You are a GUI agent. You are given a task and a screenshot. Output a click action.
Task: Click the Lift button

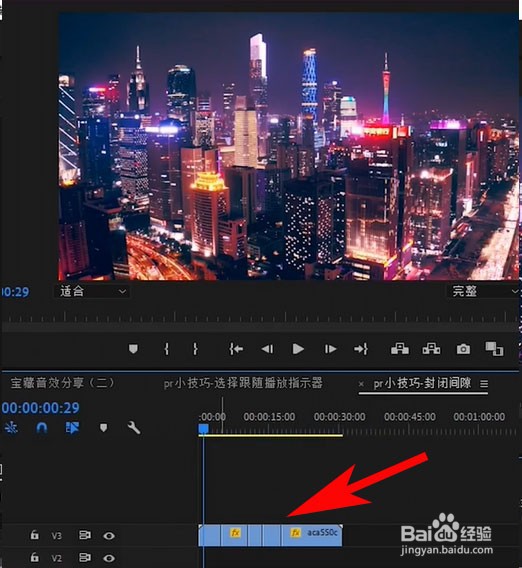[x=400, y=349]
